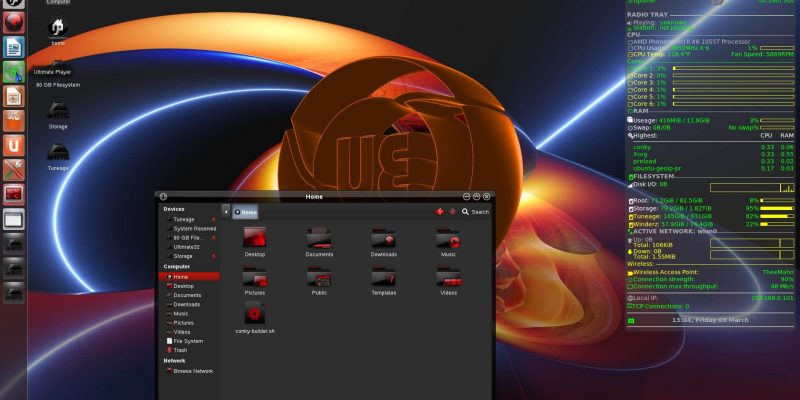Click Browse Network in the sidebar

[x=190, y=371]
